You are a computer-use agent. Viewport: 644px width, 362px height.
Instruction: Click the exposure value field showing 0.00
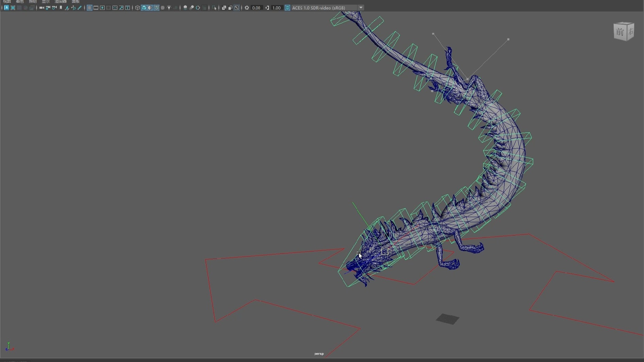256,8
